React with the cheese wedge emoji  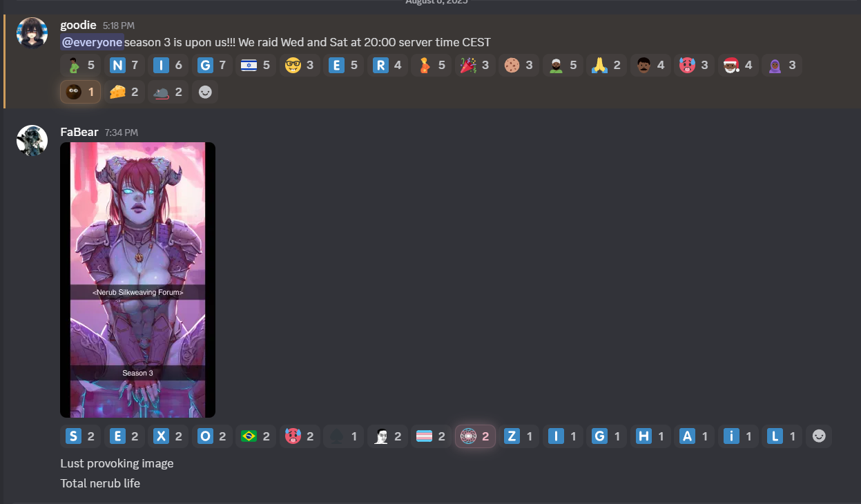pos(124,92)
